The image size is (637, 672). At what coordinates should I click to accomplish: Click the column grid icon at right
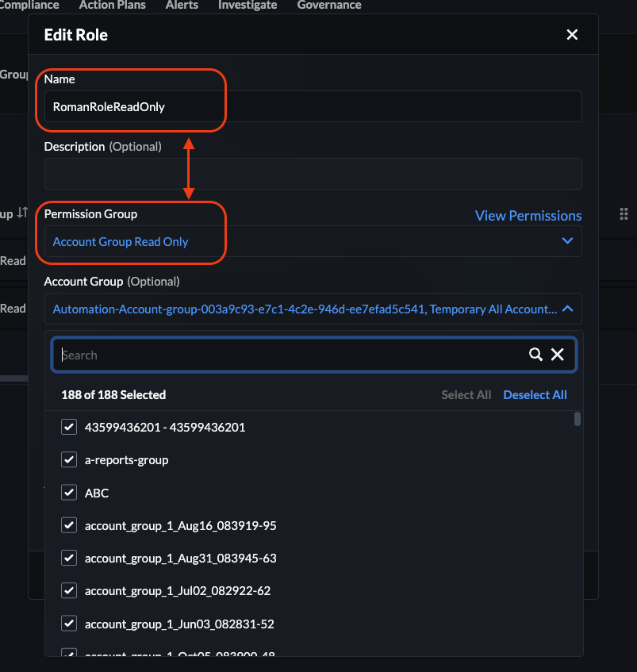(624, 214)
